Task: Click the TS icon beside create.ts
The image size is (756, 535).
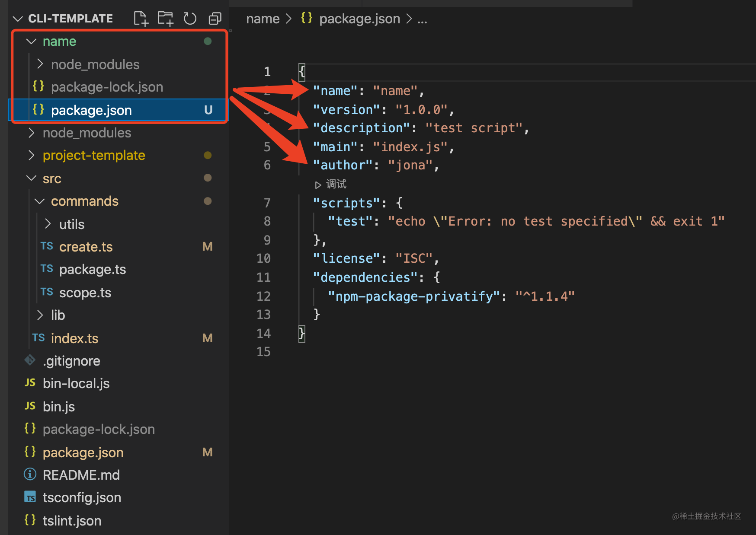Action: point(47,246)
